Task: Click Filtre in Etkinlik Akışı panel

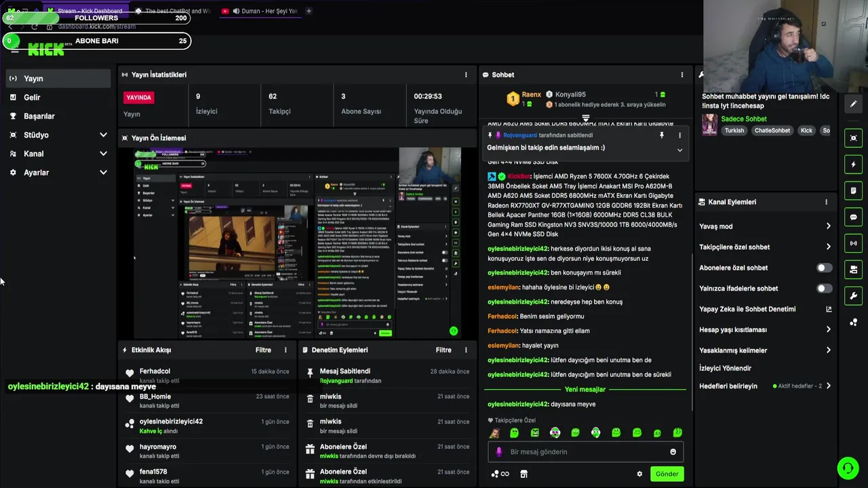Action: [263, 350]
